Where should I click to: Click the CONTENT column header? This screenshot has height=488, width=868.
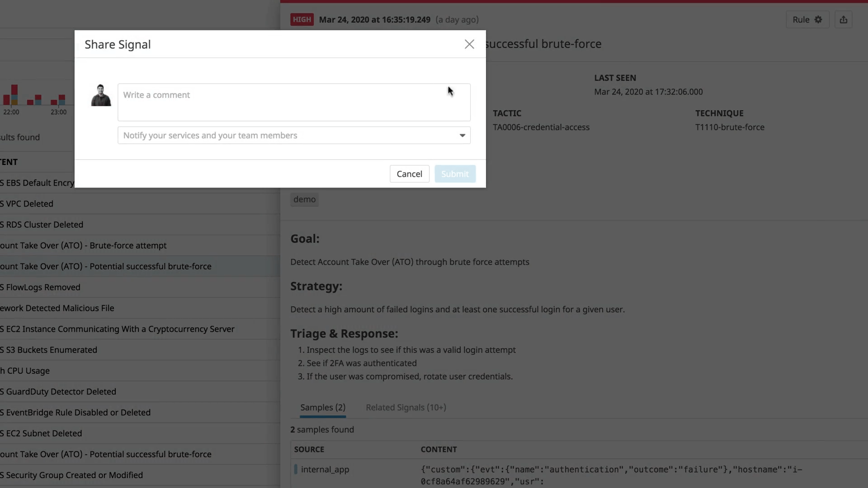pyautogui.click(x=439, y=450)
